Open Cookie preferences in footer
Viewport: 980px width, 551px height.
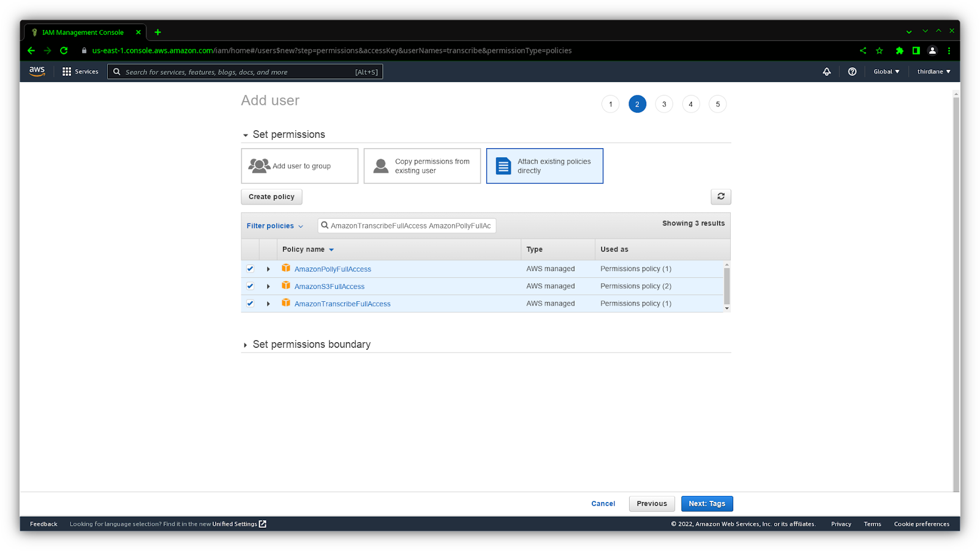click(921, 524)
